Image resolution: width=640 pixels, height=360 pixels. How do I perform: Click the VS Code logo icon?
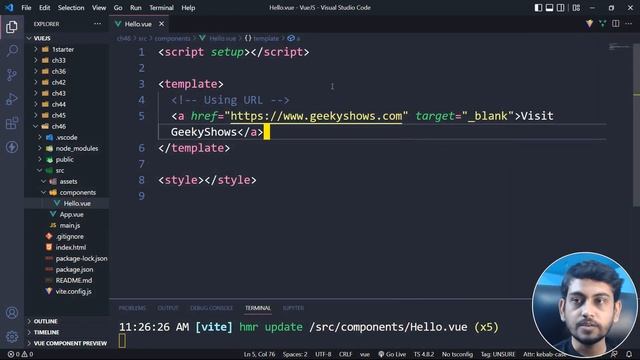[x=9, y=7]
